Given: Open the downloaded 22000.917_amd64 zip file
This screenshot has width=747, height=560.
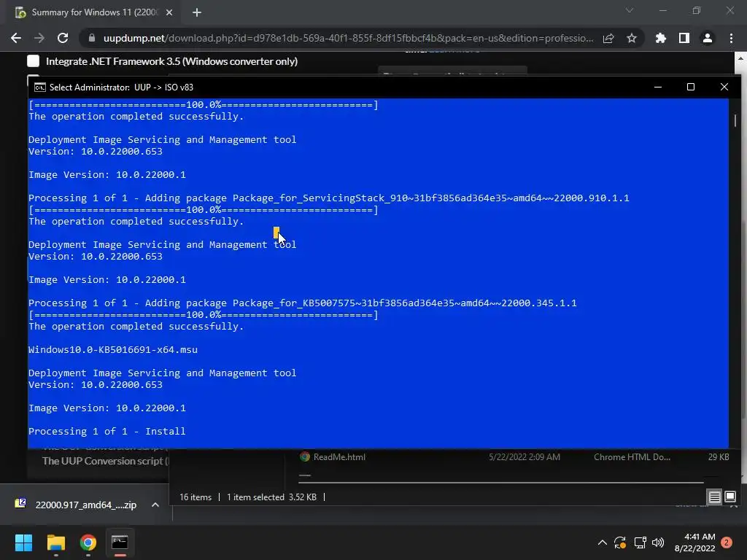Looking at the screenshot, I should point(86,505).
